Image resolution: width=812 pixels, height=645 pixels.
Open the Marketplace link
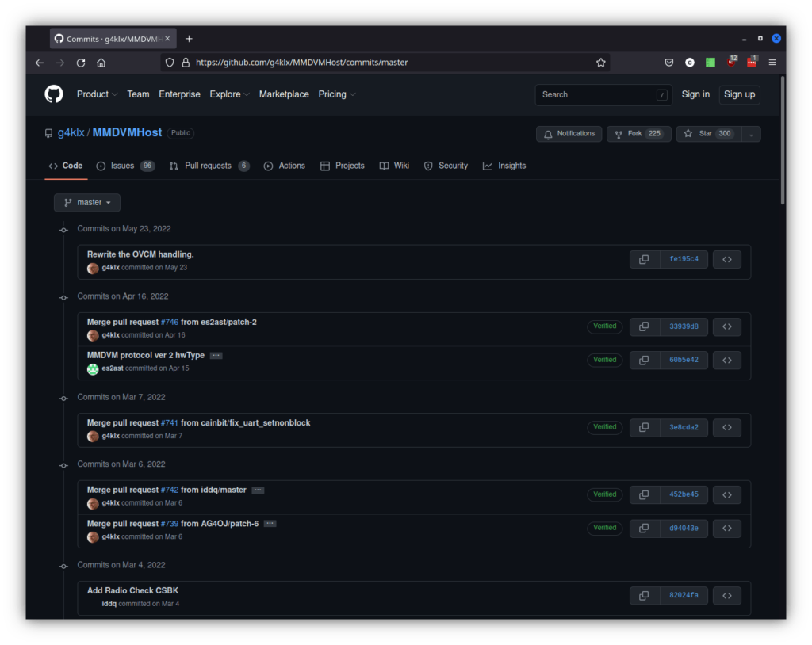pyautogui.click(x=284, y=94)
